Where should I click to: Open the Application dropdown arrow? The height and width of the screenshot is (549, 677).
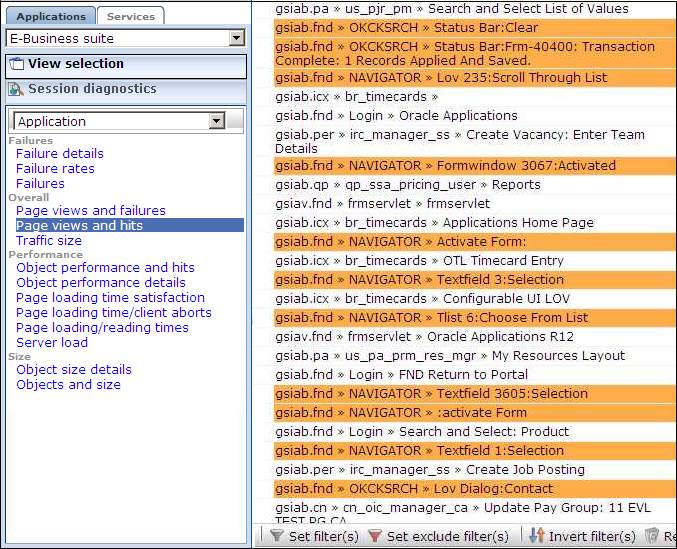[x=217, y=121]
